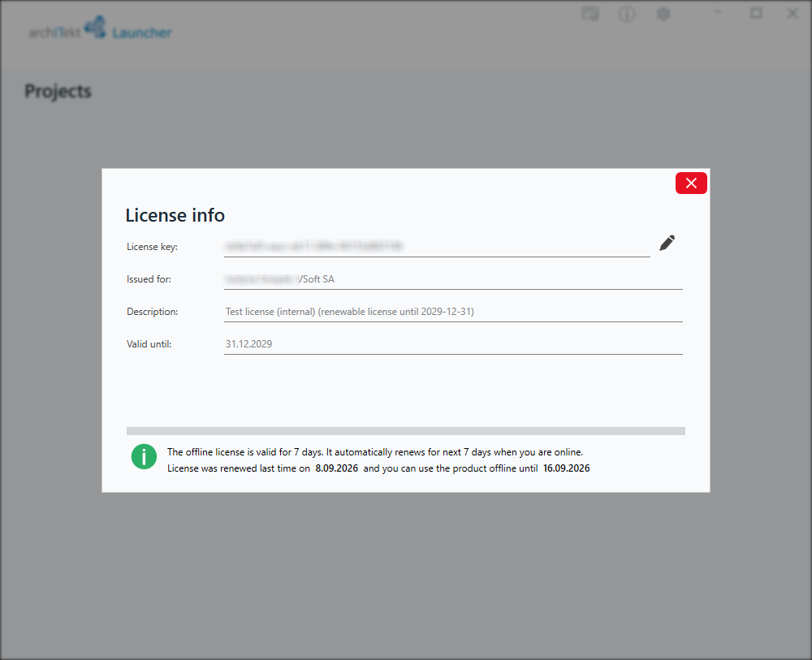This screenshot has height=660, width=812.
Task: Maximize the Launcher window
Action: click(756, 13)
